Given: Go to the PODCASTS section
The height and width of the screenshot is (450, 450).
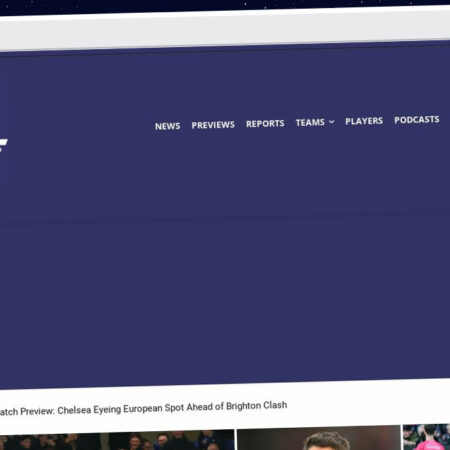Looking at the screenshot, I should coord(417,120).
